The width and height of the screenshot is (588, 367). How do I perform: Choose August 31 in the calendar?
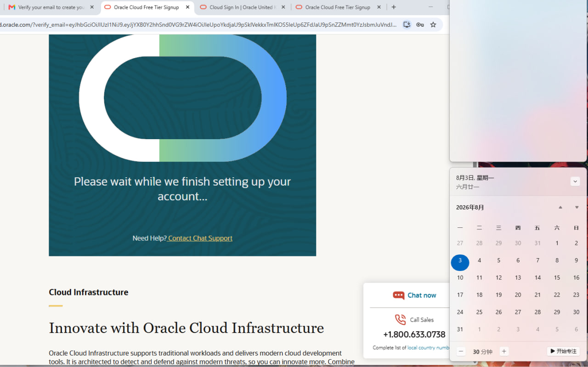coord(460,329)
